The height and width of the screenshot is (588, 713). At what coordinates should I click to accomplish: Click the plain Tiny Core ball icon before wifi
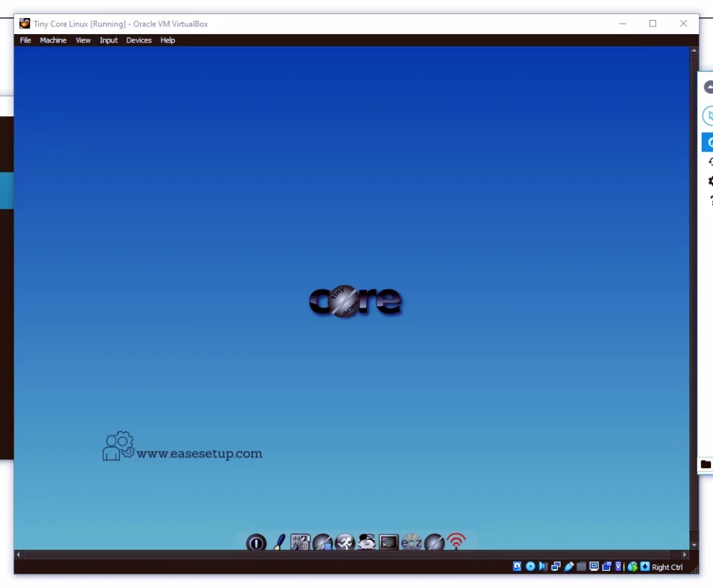pyautogui.click(x=434, y=542)
